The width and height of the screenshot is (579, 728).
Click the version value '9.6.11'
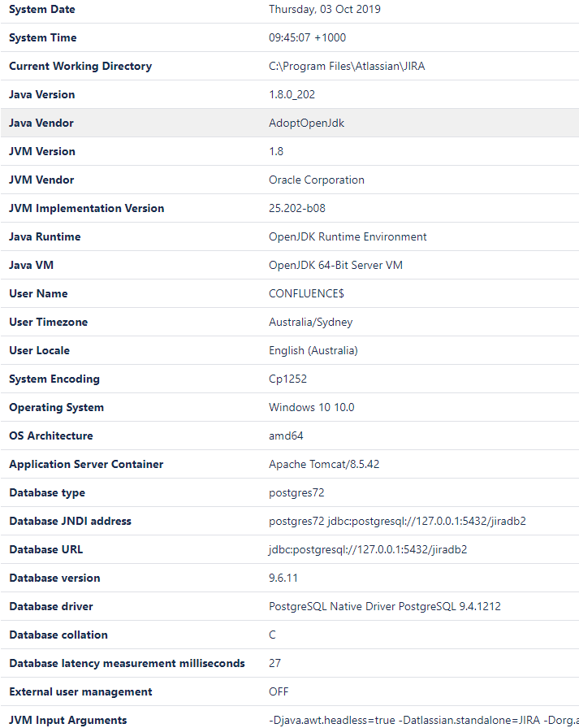click(x=283, y=578)
